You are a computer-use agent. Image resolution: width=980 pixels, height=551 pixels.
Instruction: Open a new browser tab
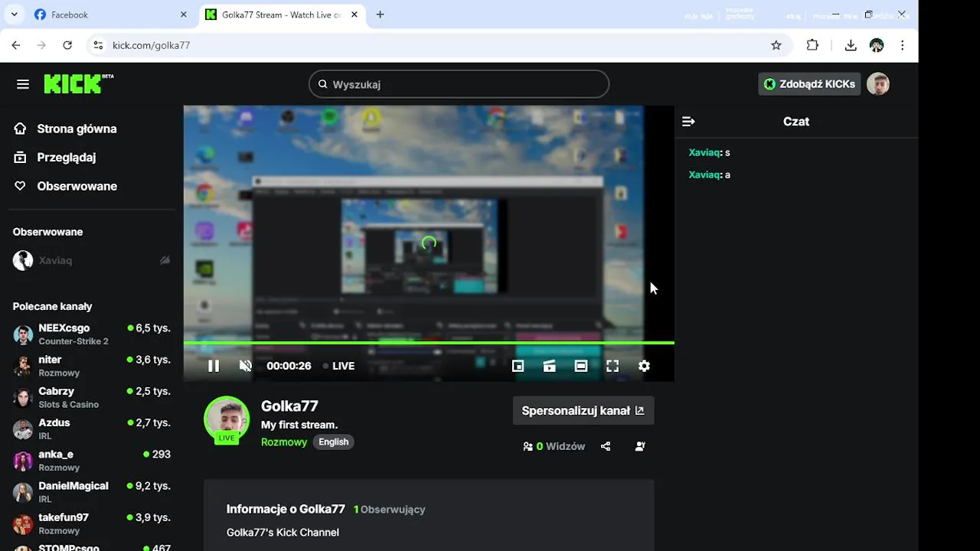(380, 15)
